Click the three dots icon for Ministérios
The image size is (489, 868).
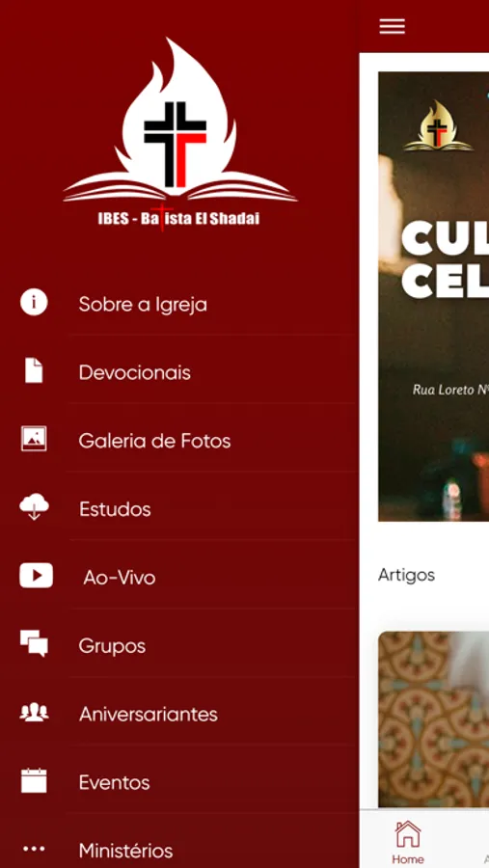[34, 848]
